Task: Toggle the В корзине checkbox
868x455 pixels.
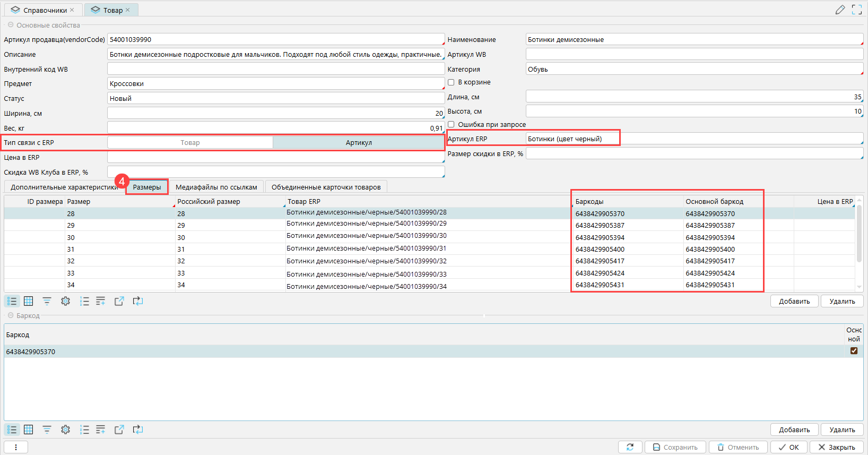Action: pos(451,82)
